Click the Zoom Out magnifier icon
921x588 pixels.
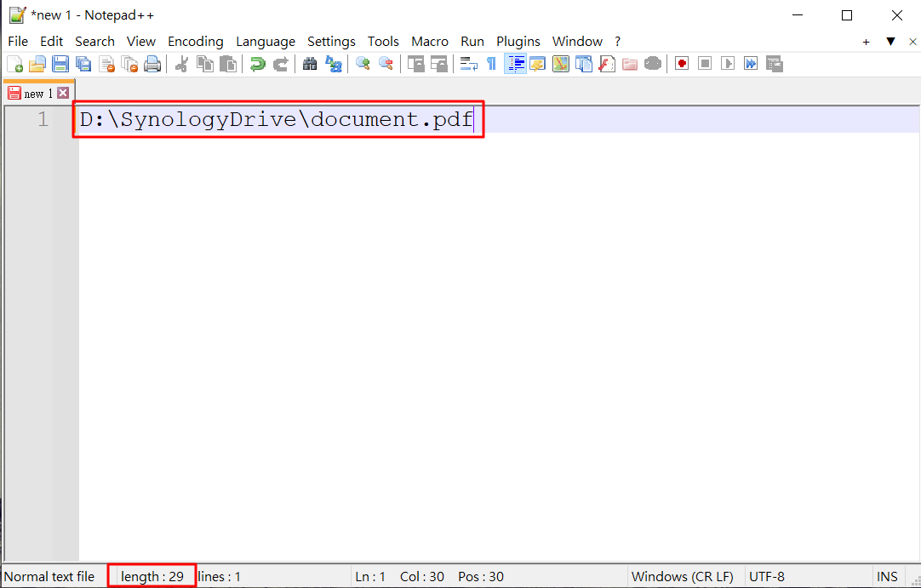click(x=386, y=64)
